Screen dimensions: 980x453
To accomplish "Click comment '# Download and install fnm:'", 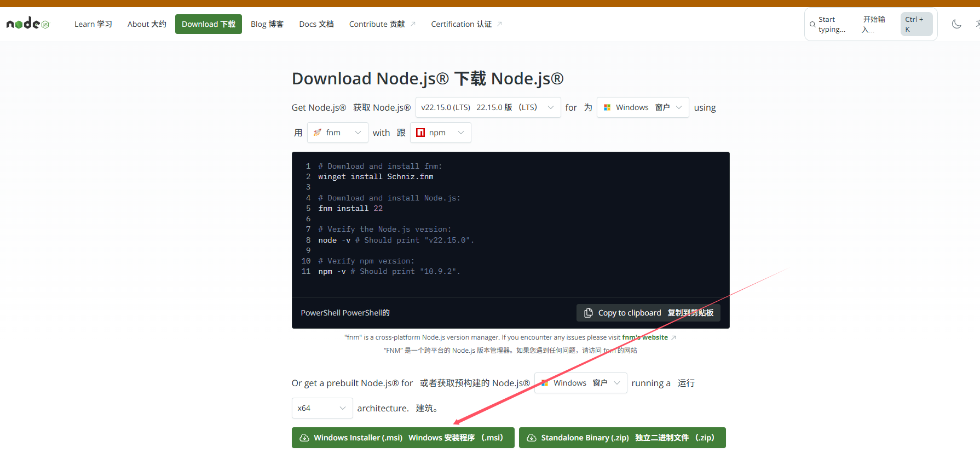I will [x=380, y=166].
